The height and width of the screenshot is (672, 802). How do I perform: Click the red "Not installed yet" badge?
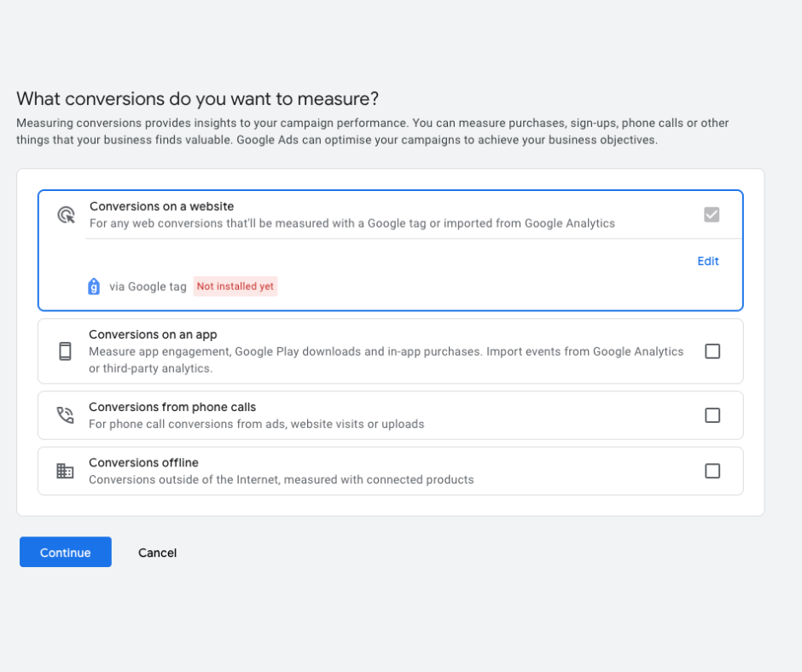235,287
